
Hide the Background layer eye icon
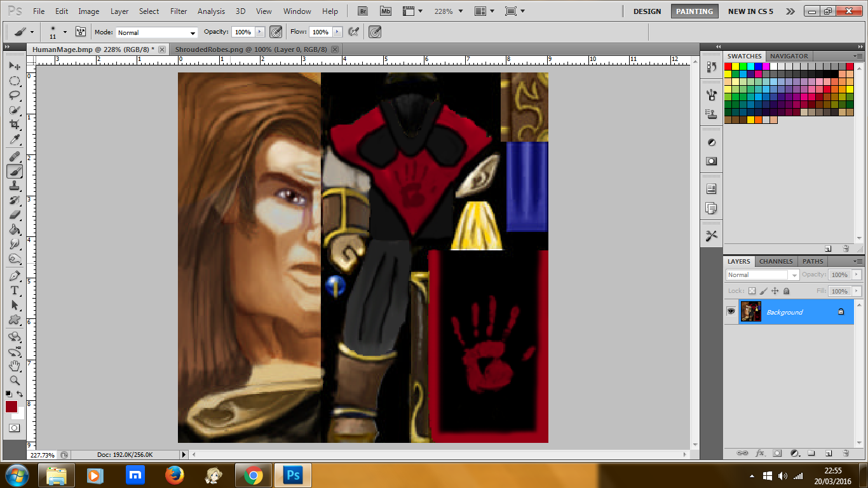point(731,311)
